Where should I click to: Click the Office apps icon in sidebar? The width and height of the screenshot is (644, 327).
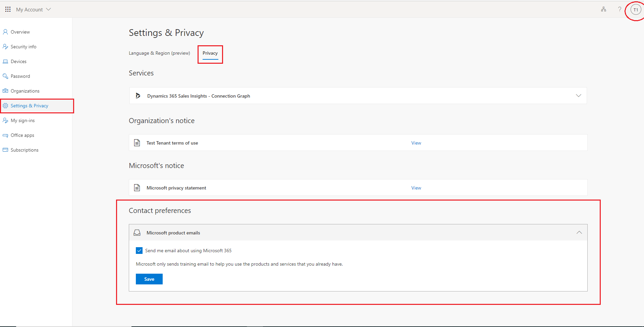coord(5,135)
